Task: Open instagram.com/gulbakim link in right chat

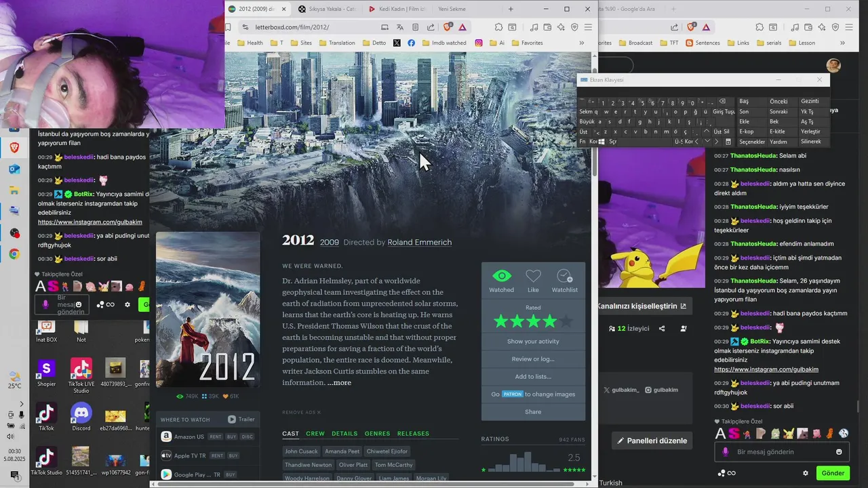Action: (x=766, y=369)
